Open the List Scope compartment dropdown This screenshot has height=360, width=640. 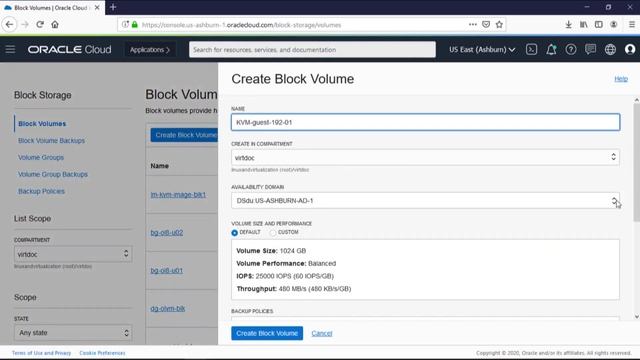pyautogui.click(x=73, y=254)
